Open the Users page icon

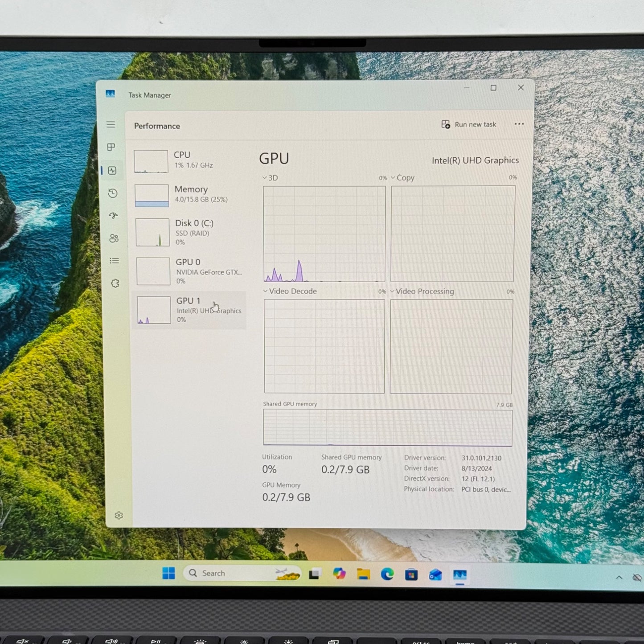click(114, 238)
